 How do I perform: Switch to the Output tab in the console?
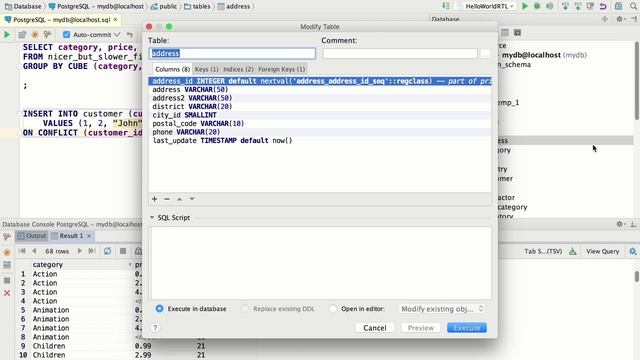(32, 236)
